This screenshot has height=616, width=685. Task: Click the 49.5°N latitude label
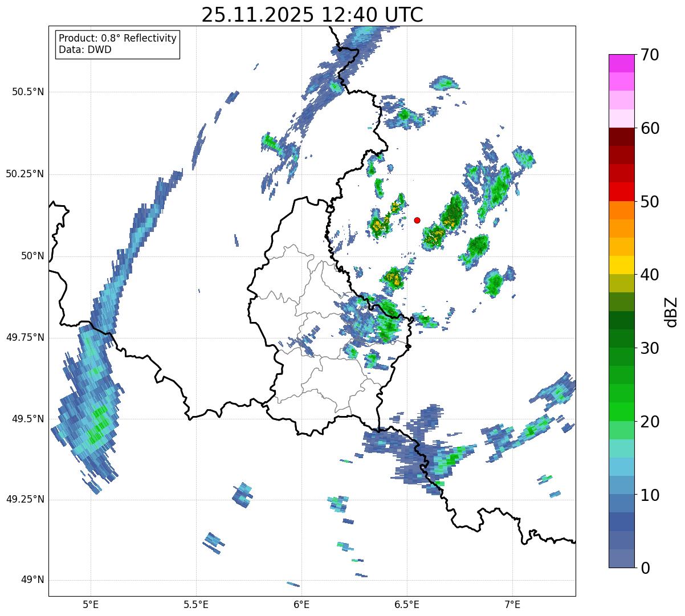[x=28, y=419]
